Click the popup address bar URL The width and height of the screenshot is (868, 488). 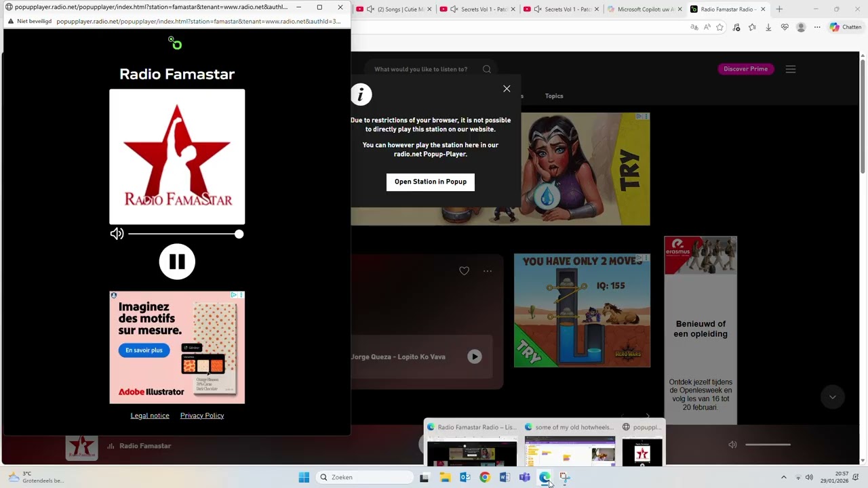[199, 22]
